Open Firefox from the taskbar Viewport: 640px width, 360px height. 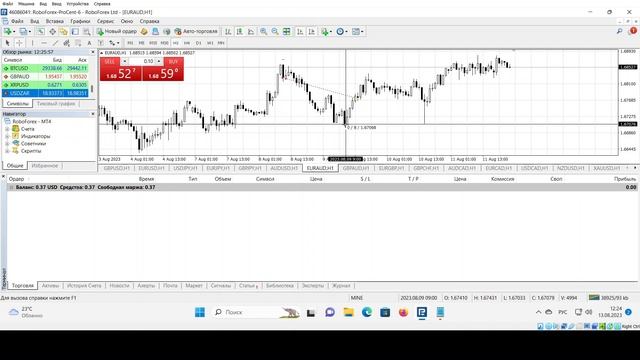tap(403, 312)
